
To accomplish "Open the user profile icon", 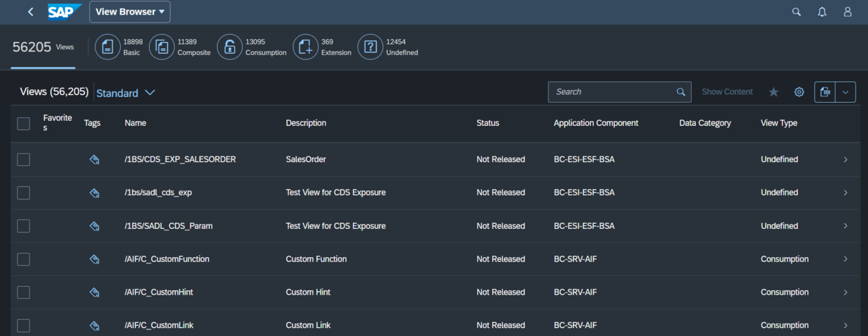I will (847, 12).
